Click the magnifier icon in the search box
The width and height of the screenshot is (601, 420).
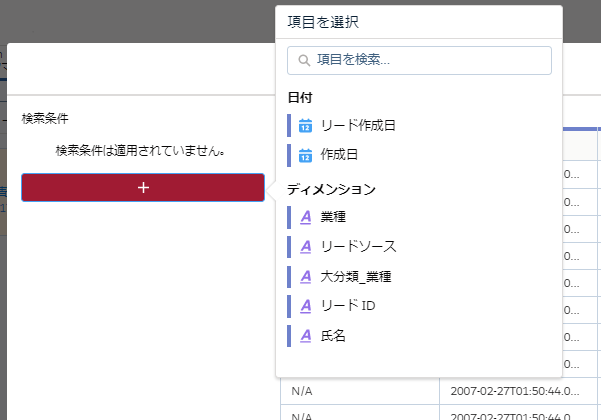click(x=304, y=60)
